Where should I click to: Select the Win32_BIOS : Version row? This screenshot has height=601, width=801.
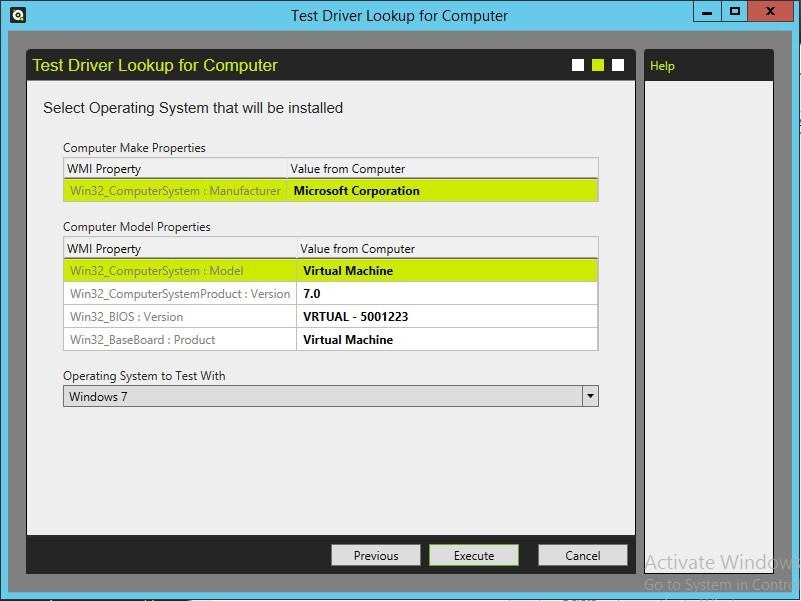click(331, 316)
